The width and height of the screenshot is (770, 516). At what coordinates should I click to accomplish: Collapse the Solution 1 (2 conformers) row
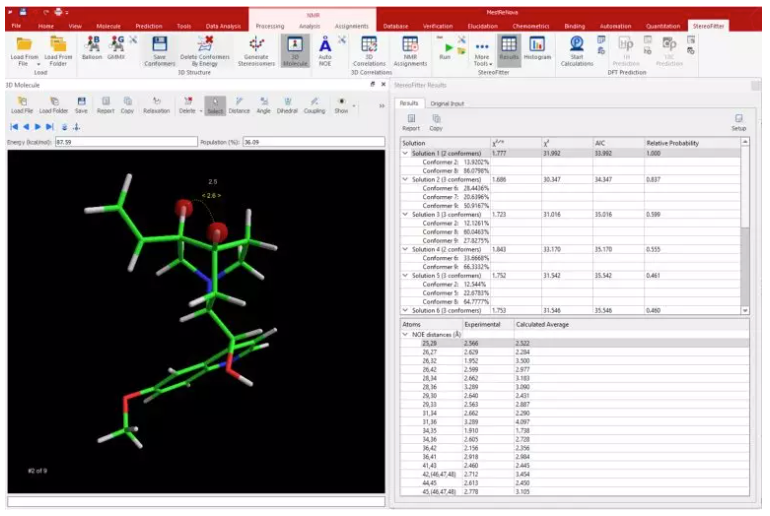click(x=405, y=153)
